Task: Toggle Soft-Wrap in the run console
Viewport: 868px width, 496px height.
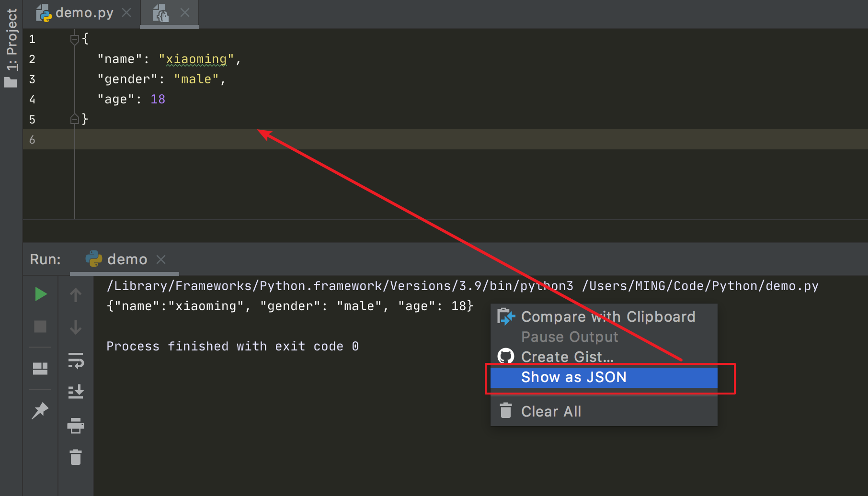Action: pos(76,361)
